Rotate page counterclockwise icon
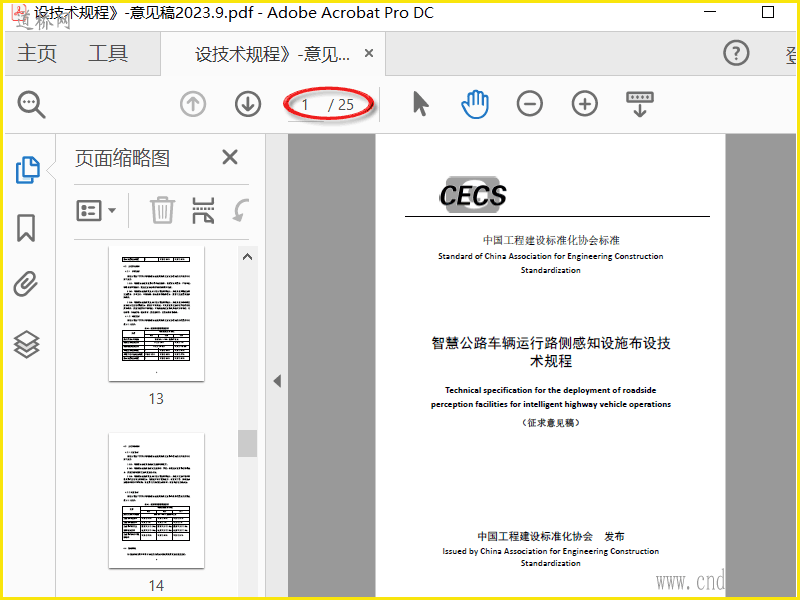800x600 pixels. click(241, 210)
